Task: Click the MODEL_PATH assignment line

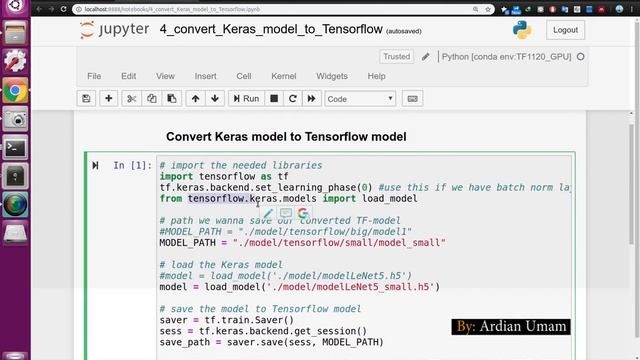Action: point(302,243)
